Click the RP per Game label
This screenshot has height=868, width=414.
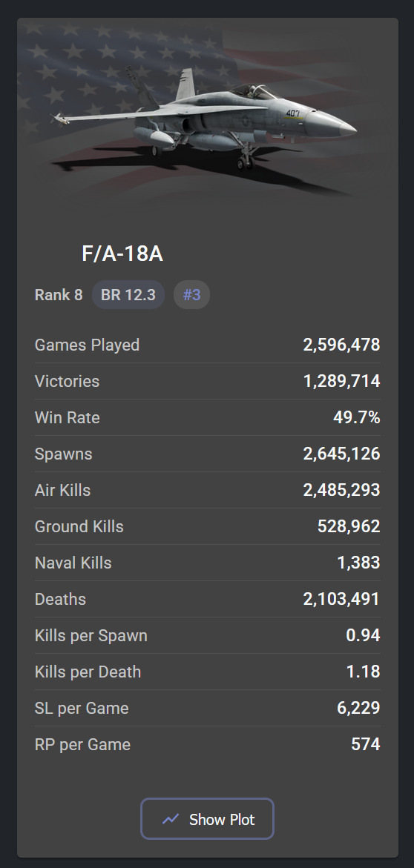point(82,744)
